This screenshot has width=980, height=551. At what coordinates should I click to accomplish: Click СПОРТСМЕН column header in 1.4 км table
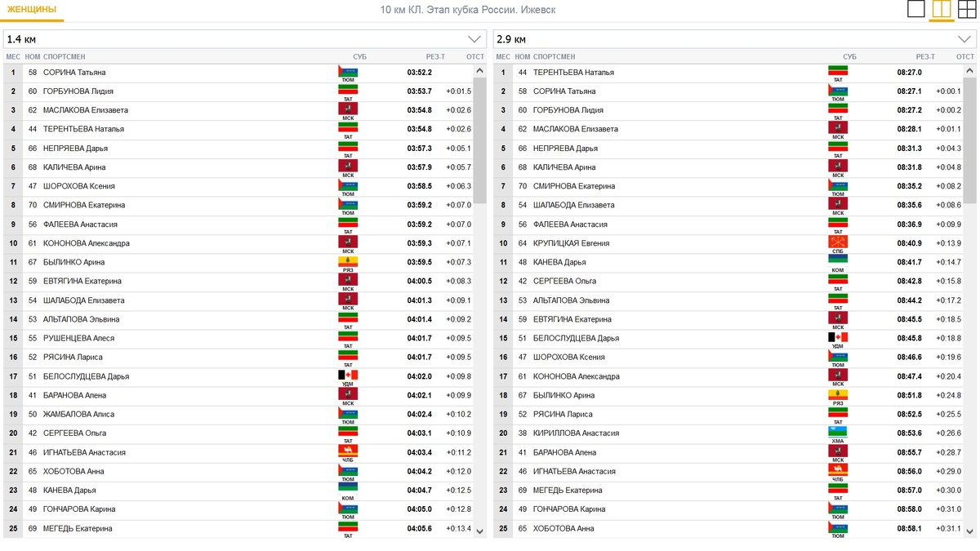coord(64,57)
